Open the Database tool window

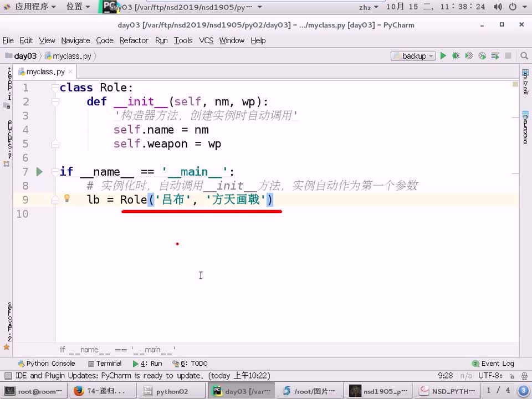[525, 127]
